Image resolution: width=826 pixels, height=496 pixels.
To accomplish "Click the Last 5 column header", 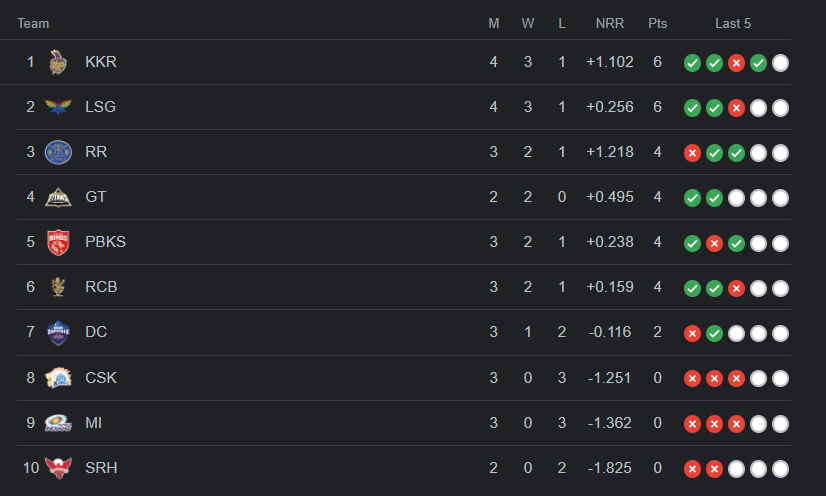I will (x=733, y=23).
